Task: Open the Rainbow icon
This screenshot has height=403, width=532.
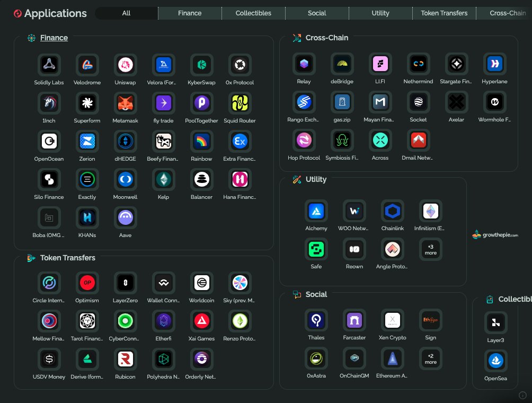Action: (201, 141)
